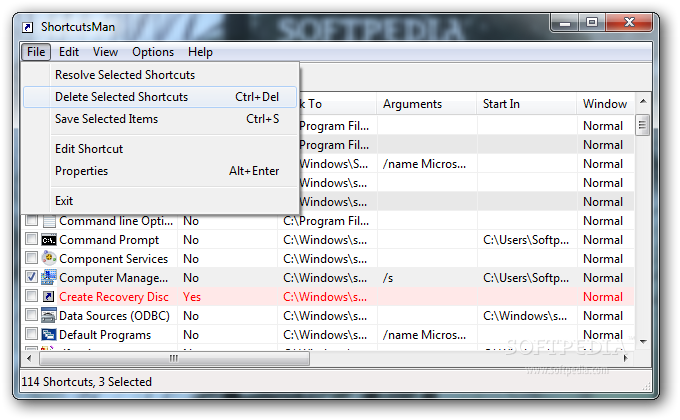Choose Edit Shortcut menu entry

[x=160, y=149]
